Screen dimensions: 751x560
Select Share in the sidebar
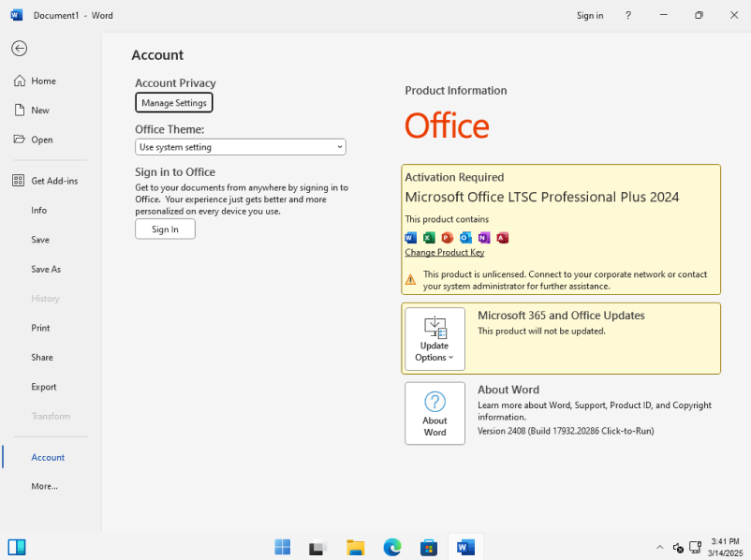[42, 358]
